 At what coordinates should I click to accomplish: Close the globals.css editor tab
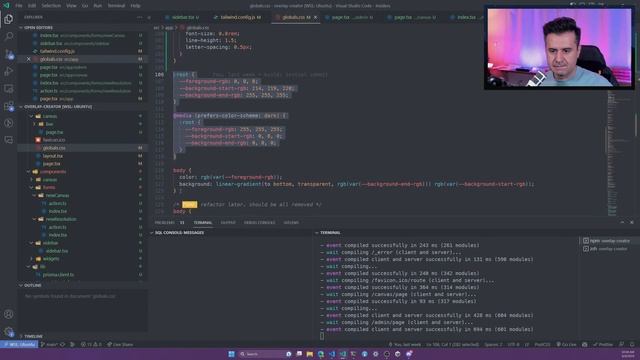point(315,17)
